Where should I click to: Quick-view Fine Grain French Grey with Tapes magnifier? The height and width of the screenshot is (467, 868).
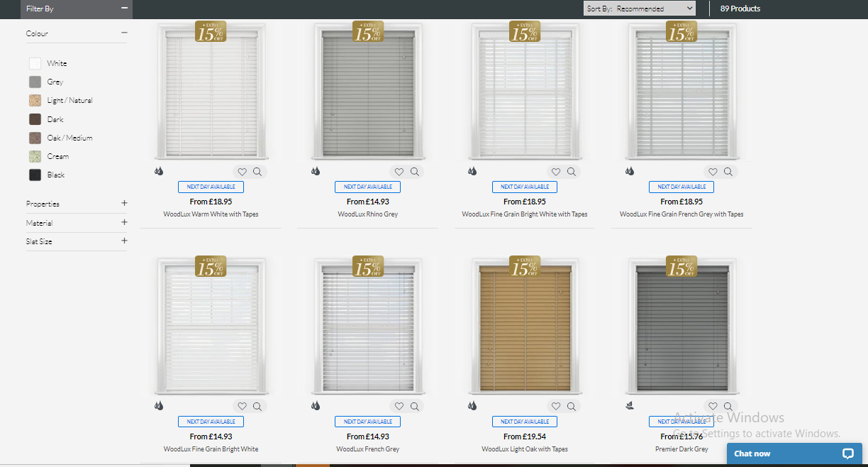[x=728, y=171]
